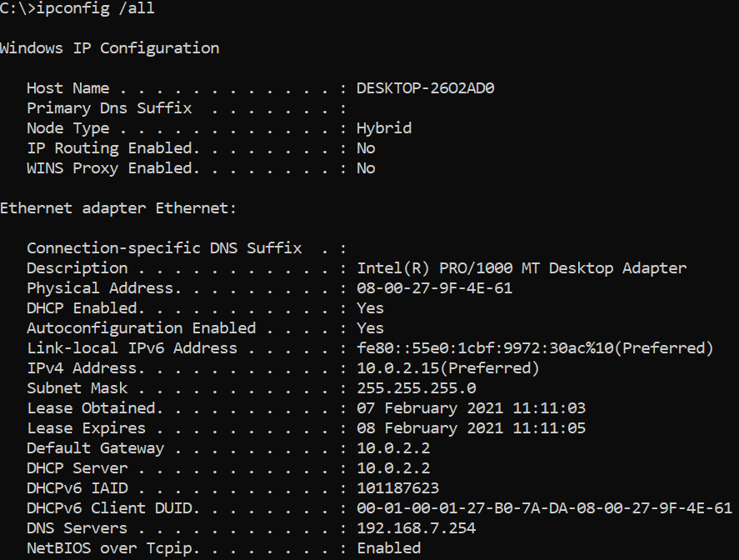Click the ipconfig /all command text
The width and height of the screenshot is (739, 560).
[x=95, y=9]
